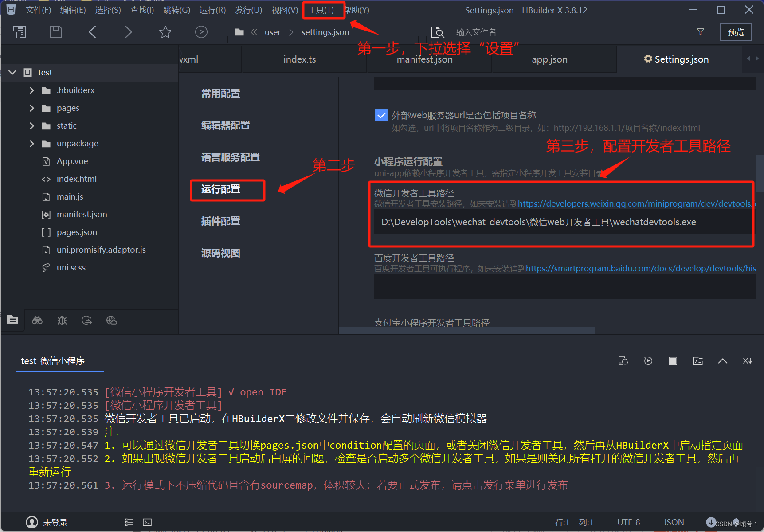Viewport: 764px width, 532px height.
Task: Click the 输入文件名 search field
Action: [571, 32]
